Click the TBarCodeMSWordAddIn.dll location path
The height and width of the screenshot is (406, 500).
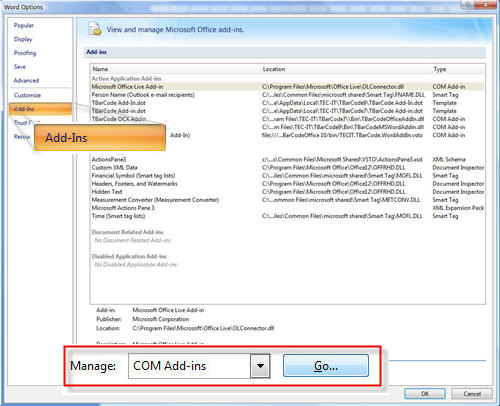(343, 127)
